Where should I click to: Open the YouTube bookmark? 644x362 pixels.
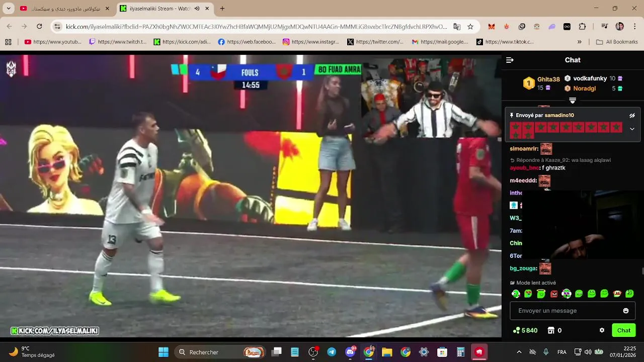pos(53,42)
